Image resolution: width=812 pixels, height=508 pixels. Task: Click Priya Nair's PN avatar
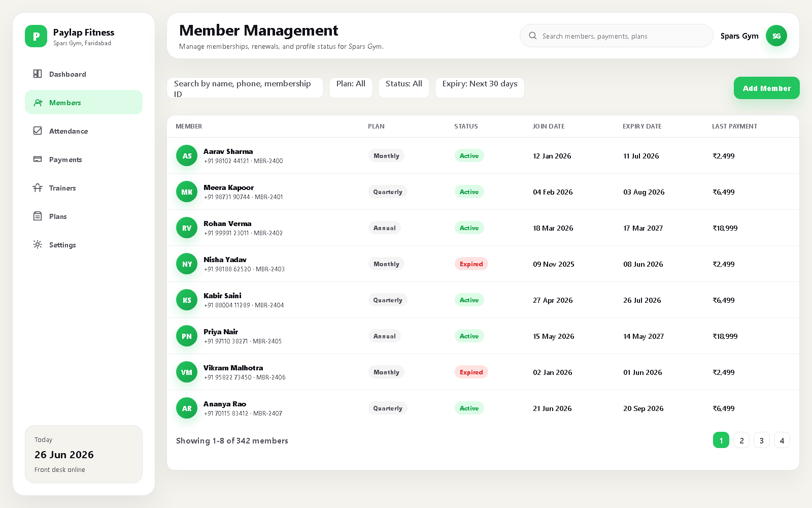click(187, 336)
